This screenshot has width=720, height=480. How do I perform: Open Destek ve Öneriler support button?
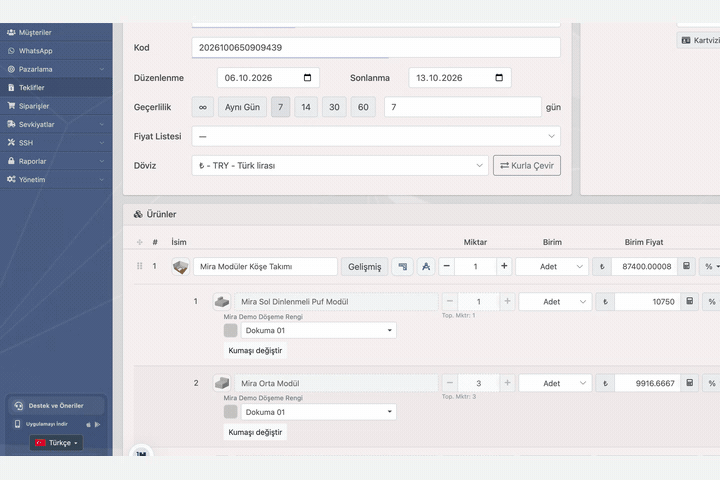56,406
